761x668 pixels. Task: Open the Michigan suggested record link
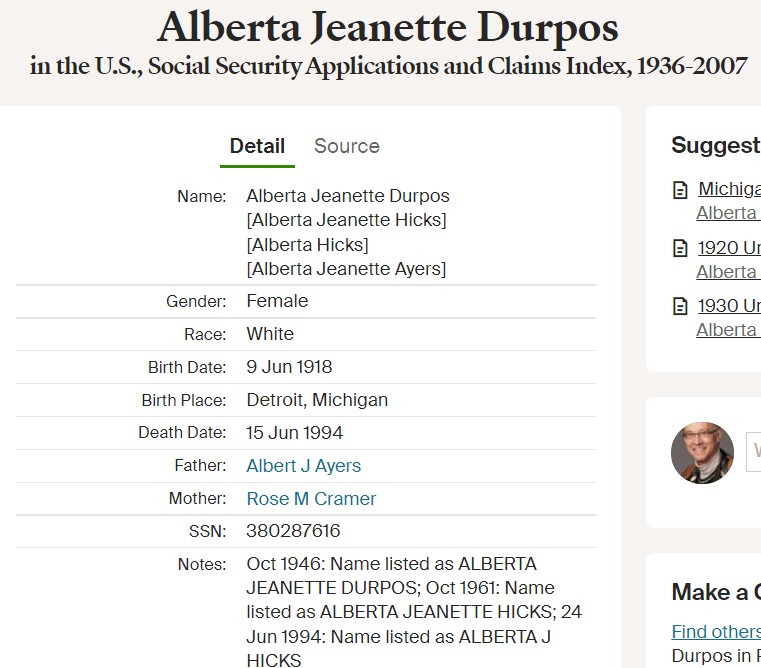point(729,189)
